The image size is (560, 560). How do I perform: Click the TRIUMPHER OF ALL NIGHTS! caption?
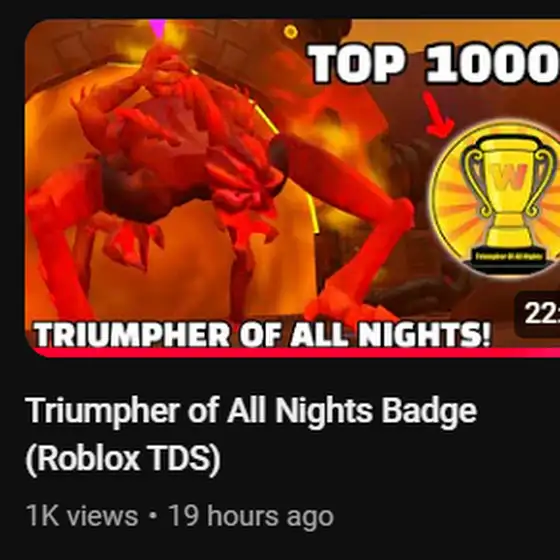262,335
